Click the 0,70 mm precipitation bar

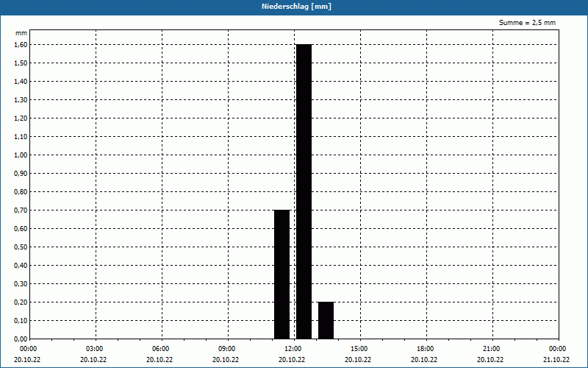282,275
